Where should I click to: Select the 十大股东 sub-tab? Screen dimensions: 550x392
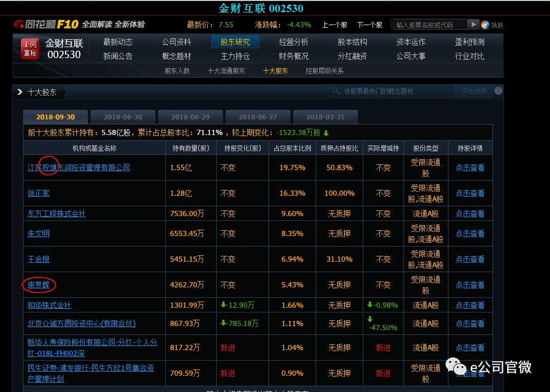(x=275, y=71)
